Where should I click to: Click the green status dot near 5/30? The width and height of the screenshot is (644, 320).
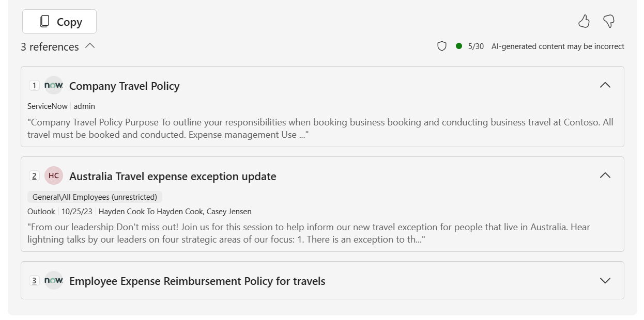[x=459, y=46]
